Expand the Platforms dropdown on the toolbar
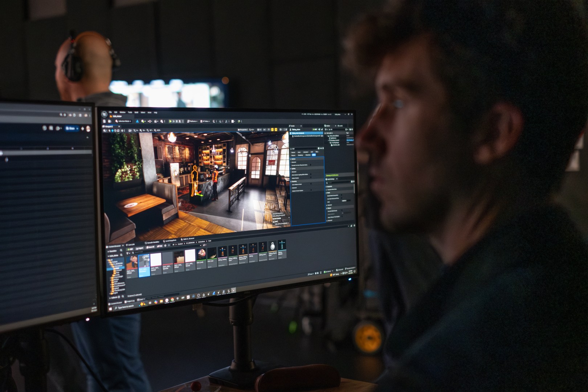The image size is (588, 392). coord(193,121)
